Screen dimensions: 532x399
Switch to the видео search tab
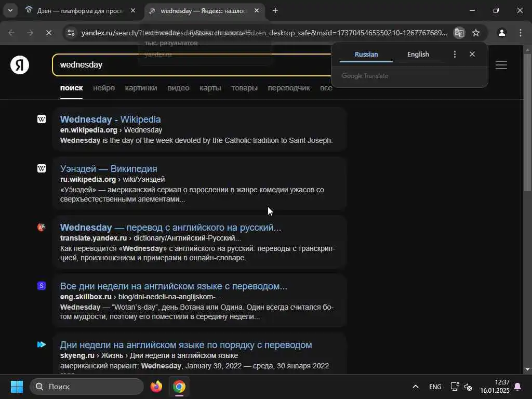coord(179,88)
